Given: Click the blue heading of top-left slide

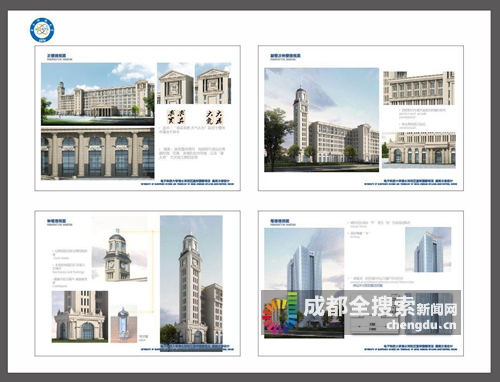Looking at the screenshot, I should tap(57, 56).
